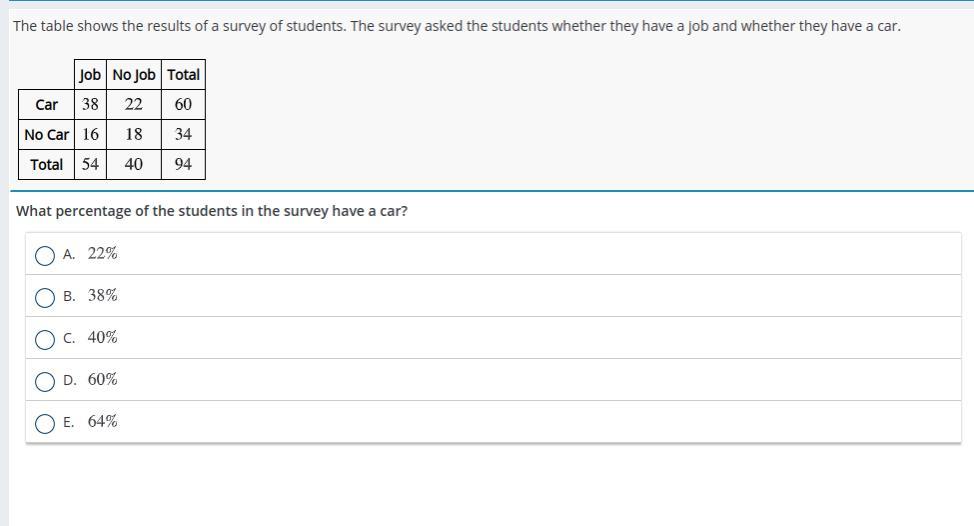Viewport: 974px width, 526px height.
Task: Click the 60% answer label
Action: click(x=102, y=380)
